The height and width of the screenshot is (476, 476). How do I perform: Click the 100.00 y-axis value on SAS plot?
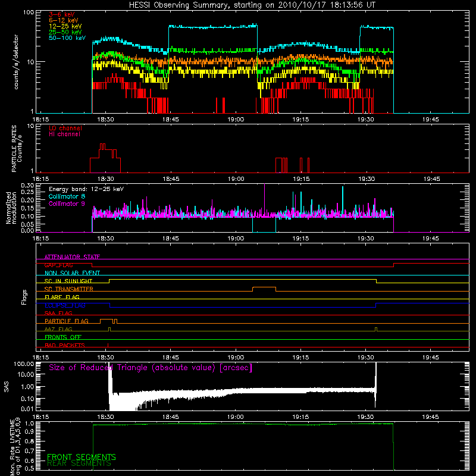click(x=24, y=364)
